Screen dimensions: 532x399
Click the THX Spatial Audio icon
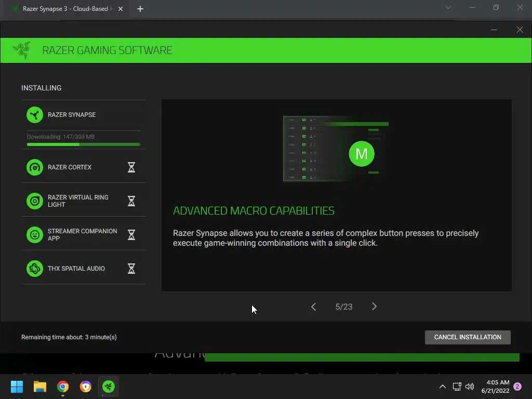pyautogui.click(x=35, y=269)
